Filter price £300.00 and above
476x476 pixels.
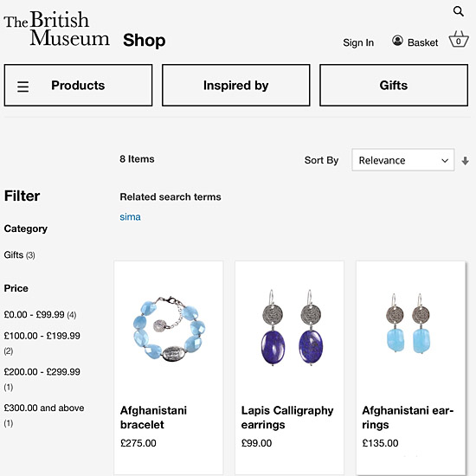pos(44,415)
